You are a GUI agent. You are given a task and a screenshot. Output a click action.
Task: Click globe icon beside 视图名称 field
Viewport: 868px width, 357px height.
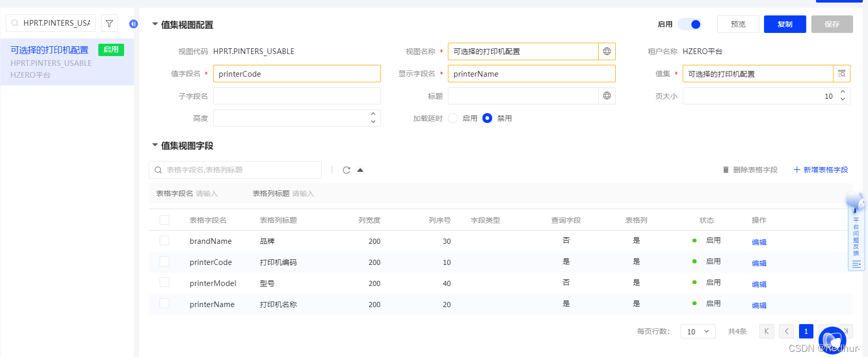(x=607, y=51)
